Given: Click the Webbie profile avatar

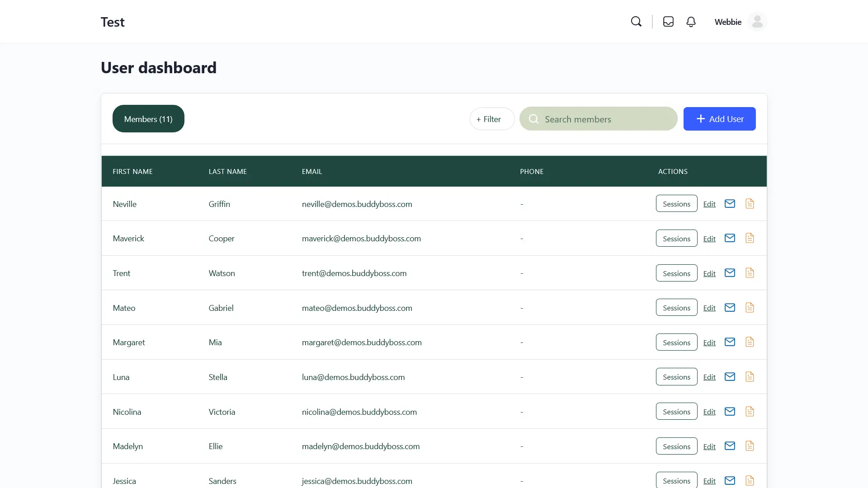Looking at the screenshot, I should pos(757,22).
